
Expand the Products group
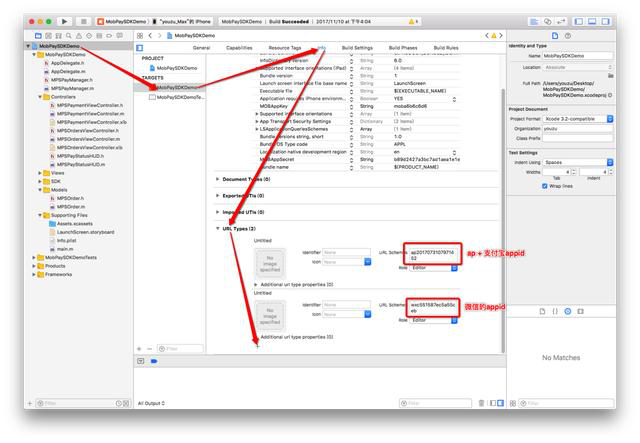pyautogui.click(x=34, y=266)
